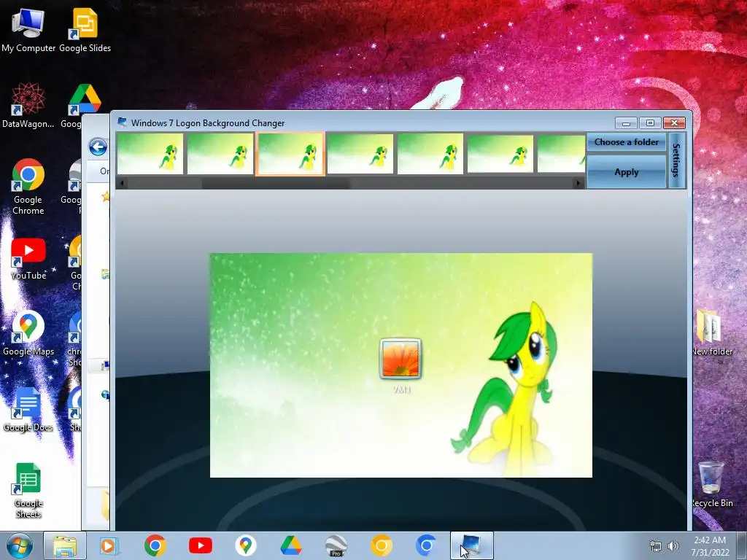This screenshot has width=747, height=560.
Task: Open the Windows Start orb
Action: [x=20, y=545]
